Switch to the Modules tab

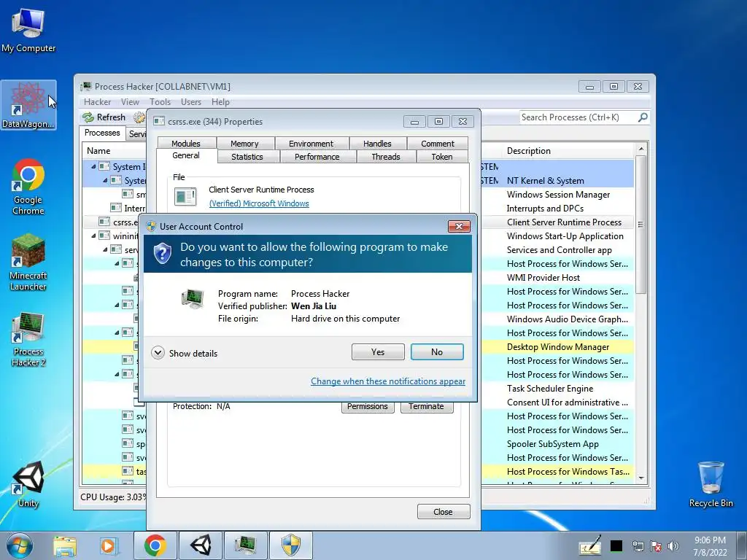[x=186, y=144]
